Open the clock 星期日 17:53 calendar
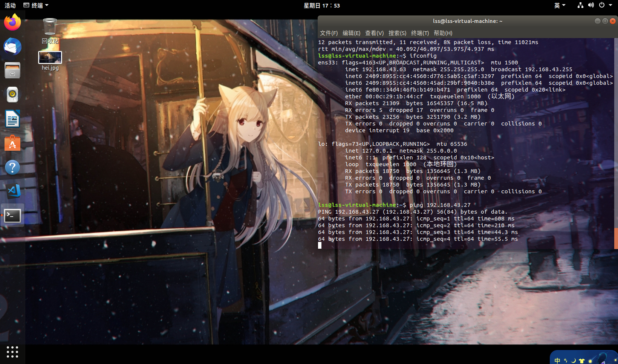618x364 pixels. pyautogui.click(x=322, y=5)
